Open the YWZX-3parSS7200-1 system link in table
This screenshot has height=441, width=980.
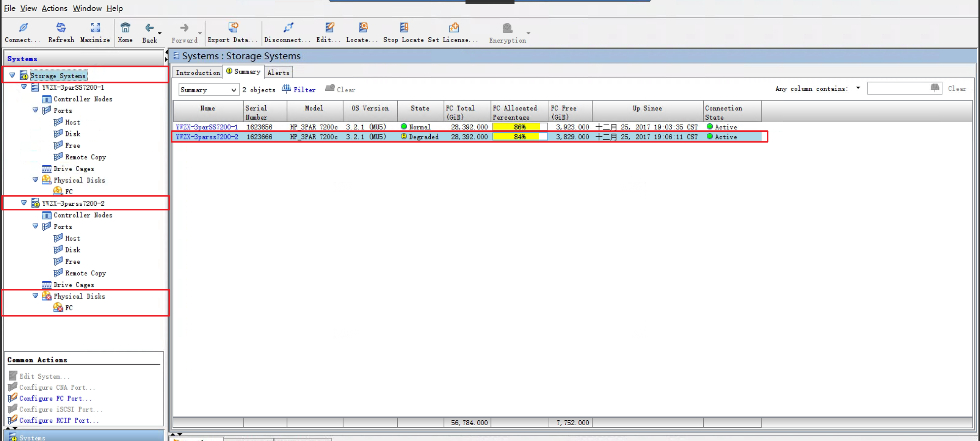(207, 127)
